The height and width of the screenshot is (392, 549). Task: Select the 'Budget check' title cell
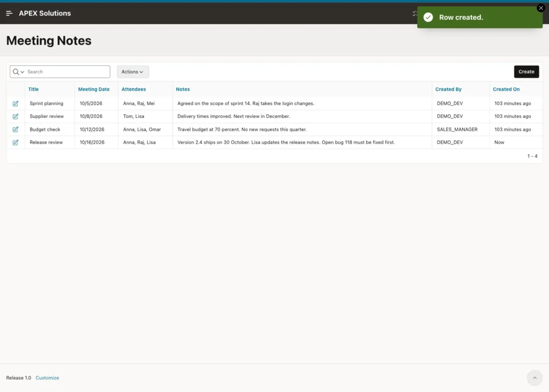tap(45, 129)
